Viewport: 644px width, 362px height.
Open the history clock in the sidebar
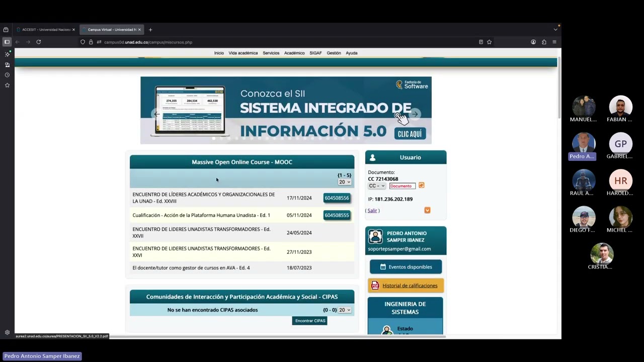7,75
